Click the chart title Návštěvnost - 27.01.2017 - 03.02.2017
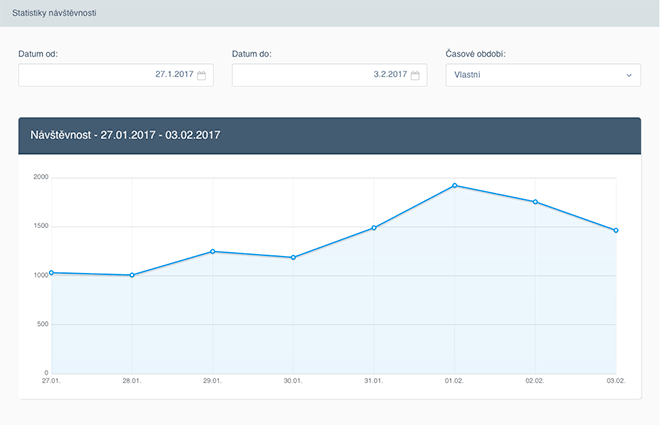The width and height of the screenshot is (660, 425). point(125,135)
